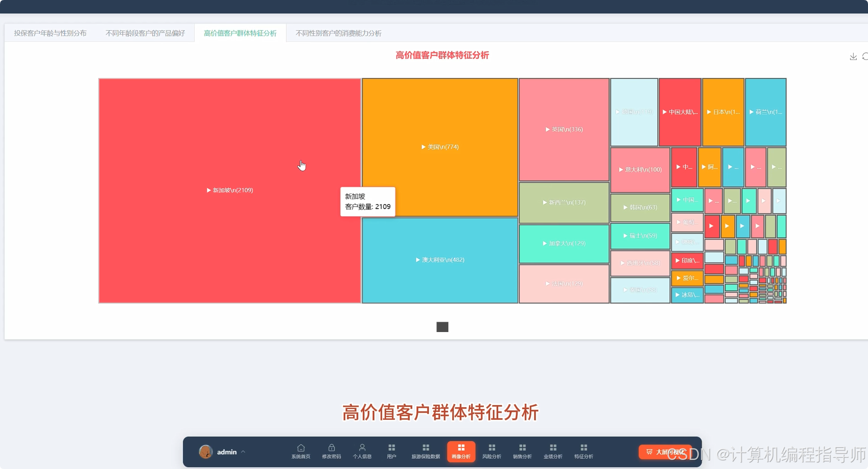Viewport: 868px width, 469px height.
Task: Click the admin avatar picture
Action: [206, 452]
